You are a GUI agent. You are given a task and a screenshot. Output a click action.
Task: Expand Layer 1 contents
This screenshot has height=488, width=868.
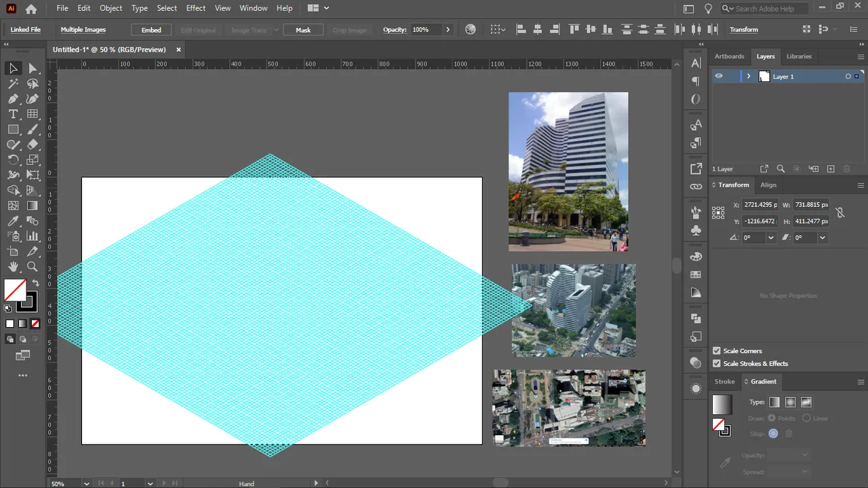pos(749,77)
